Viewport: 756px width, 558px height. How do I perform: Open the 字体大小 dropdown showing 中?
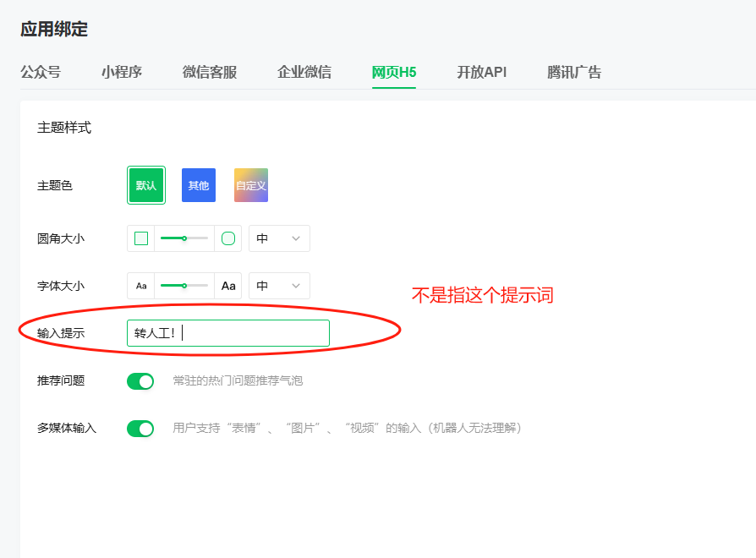click(x=279, y=286)
